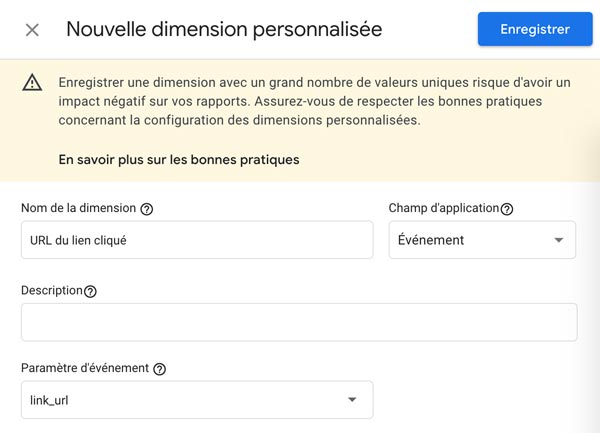Focus the Nom de la dimension field

(x=197, y=240)
